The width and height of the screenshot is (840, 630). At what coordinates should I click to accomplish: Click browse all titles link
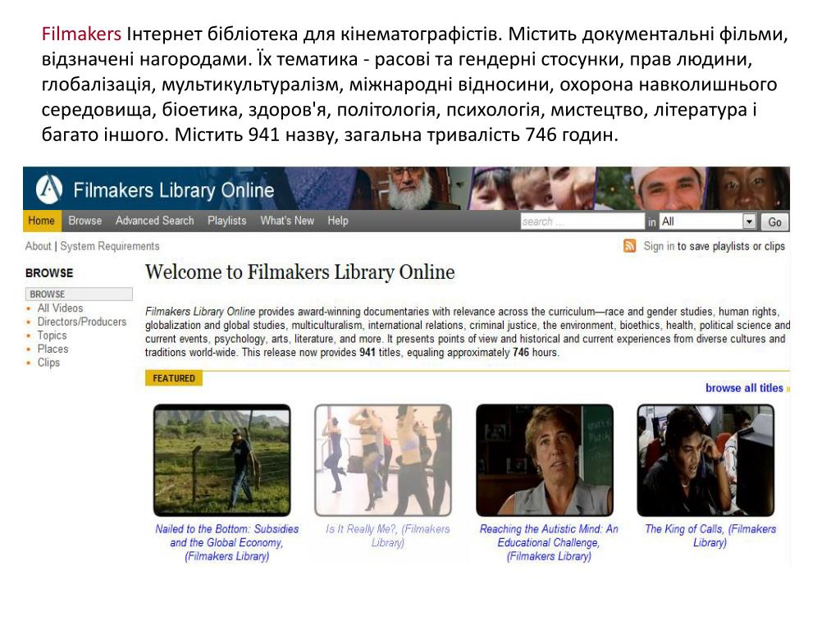(x=744, y=388)
